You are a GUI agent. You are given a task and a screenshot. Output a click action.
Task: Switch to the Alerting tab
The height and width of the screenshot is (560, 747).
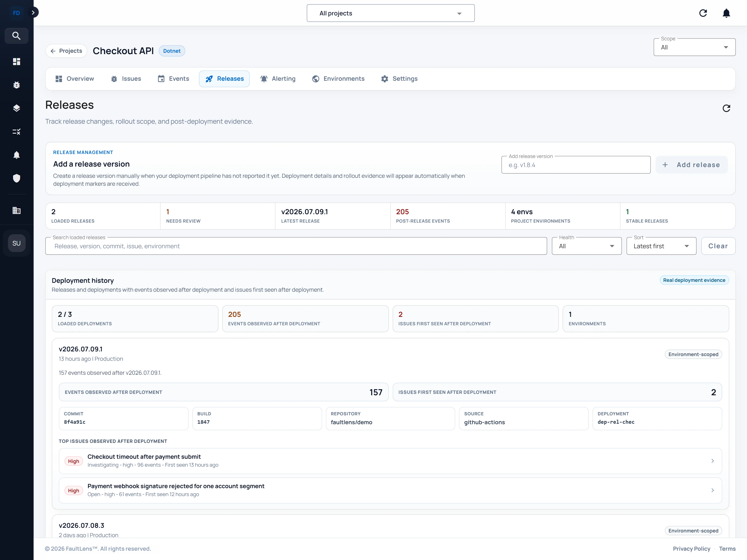(278, 79)
